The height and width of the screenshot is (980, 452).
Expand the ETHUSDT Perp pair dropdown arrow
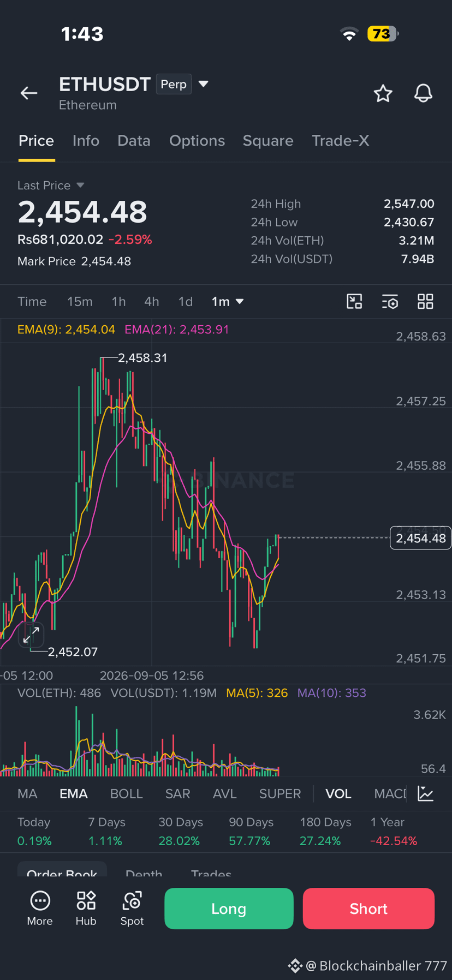(x=203, y=84)
